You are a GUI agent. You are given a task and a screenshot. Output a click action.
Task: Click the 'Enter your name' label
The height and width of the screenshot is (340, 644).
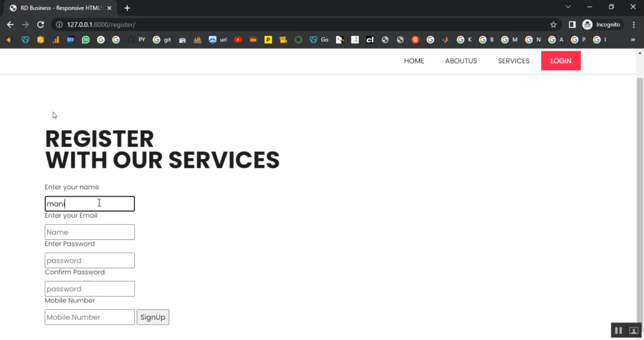(x=72, y=187)
